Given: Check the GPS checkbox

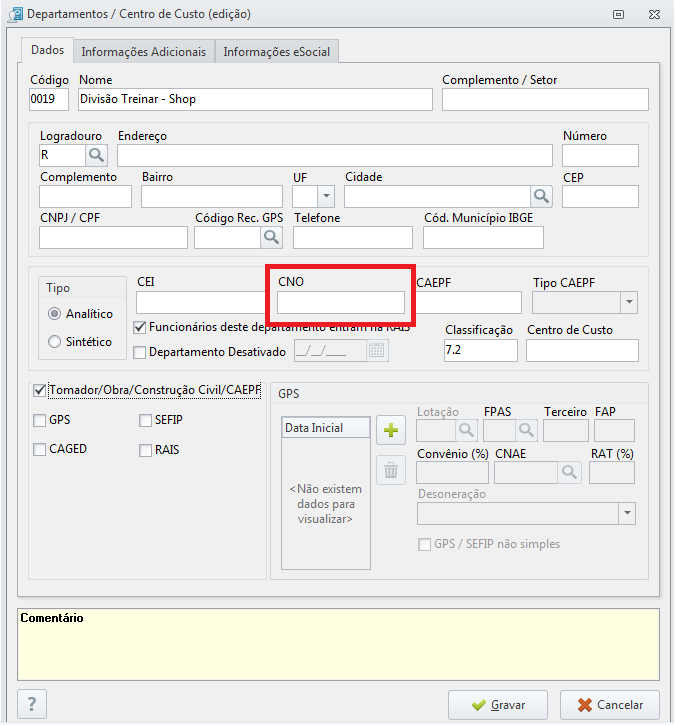Looking at the screenshot, I should coord(40,420).
